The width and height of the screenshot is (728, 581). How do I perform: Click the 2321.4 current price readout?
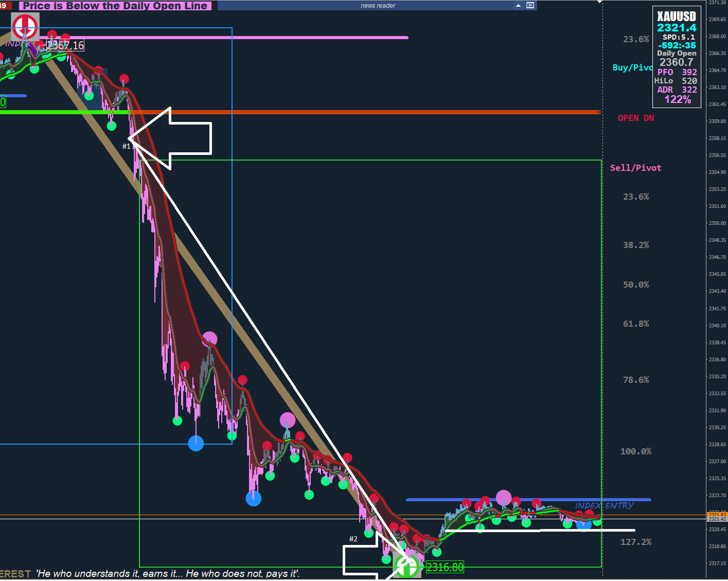[x=677, y=28]
